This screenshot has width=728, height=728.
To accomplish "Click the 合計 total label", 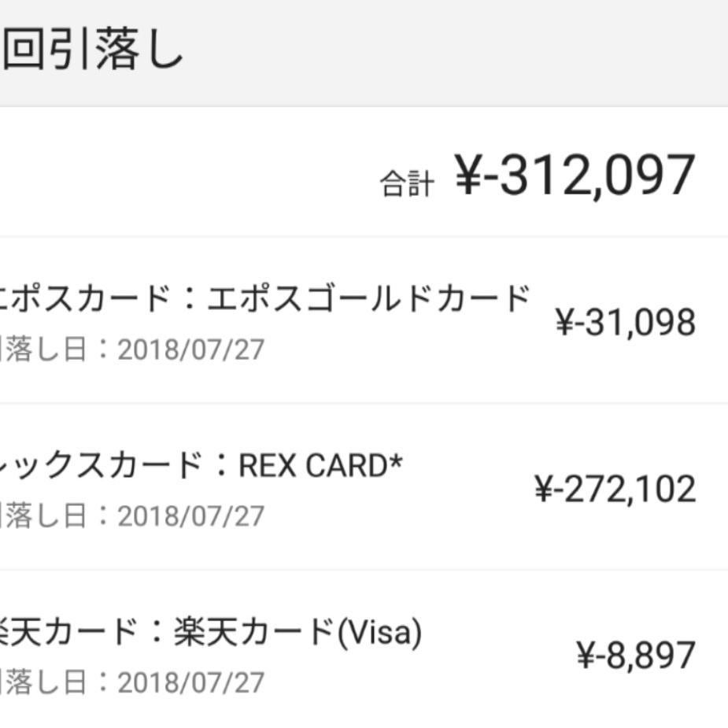I will pos(406,184).
